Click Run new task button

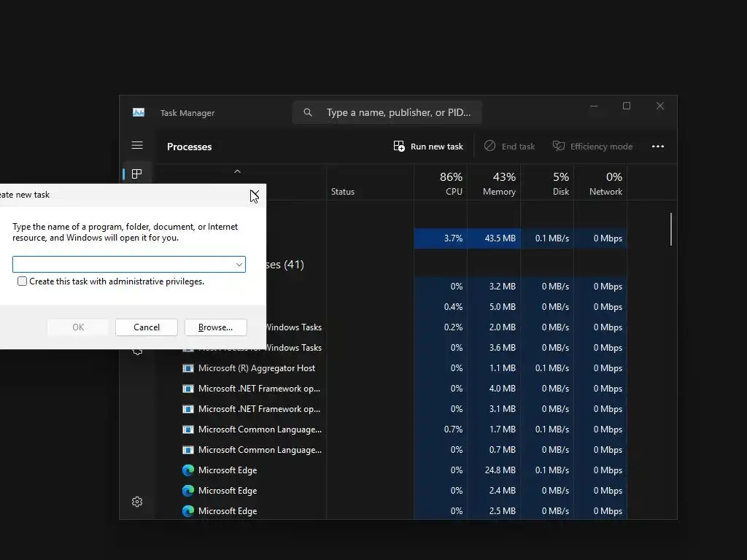click(x=427, y=146)
